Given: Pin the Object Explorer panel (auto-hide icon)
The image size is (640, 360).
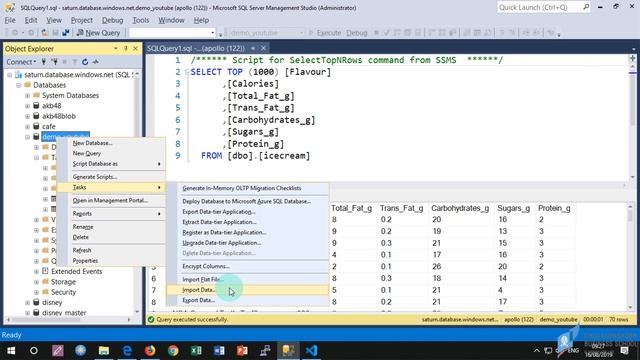Looking at the screenshot, I should point(126,49).
